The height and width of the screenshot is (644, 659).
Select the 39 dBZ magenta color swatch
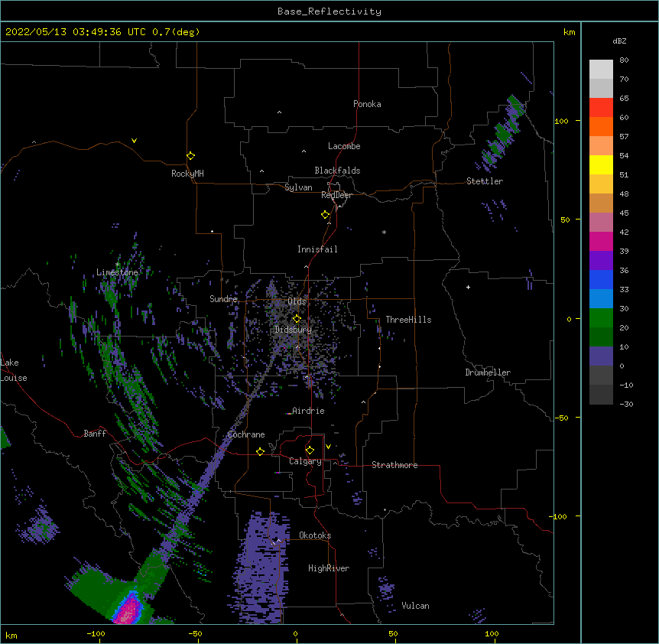click(x=601, y=241)
